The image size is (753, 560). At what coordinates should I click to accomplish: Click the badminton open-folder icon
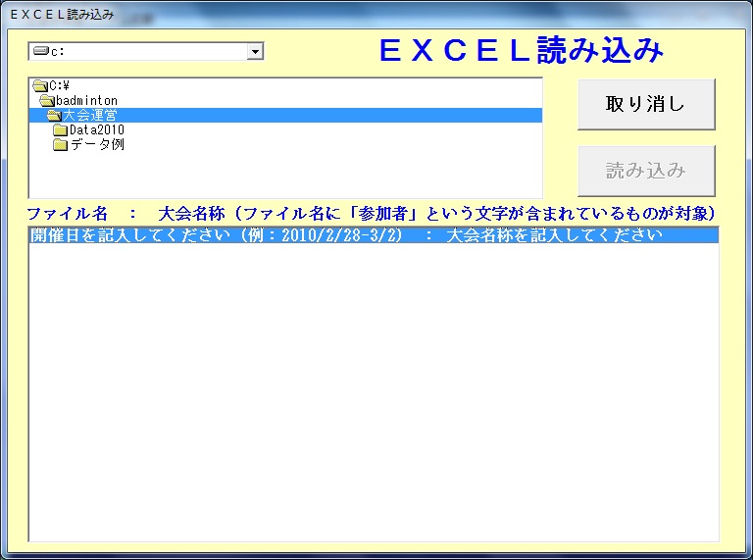pyautogui.click(x=47, y=101)
